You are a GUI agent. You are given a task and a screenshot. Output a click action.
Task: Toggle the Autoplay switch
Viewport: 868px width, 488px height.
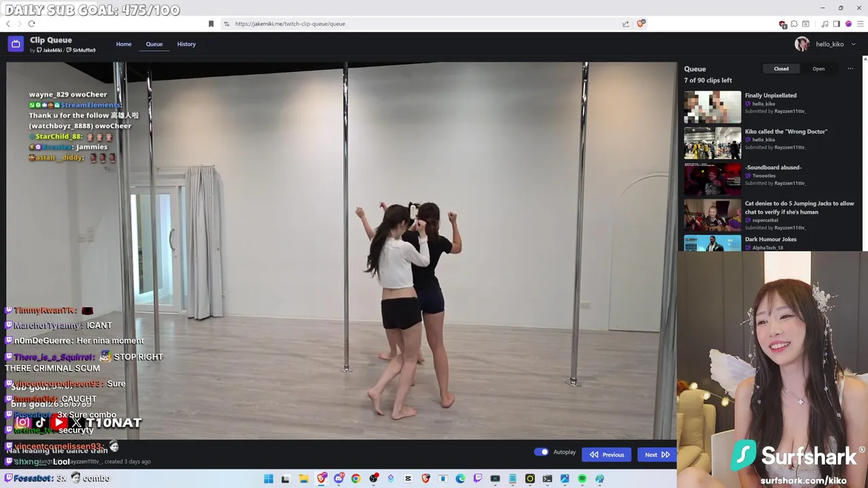541,452
